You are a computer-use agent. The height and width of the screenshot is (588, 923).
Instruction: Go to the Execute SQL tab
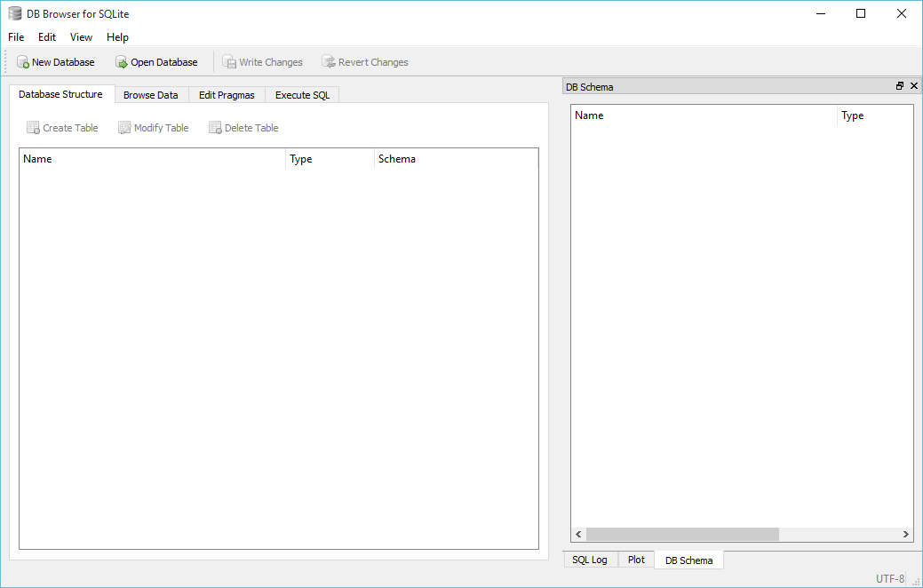(x=302, y=95)
